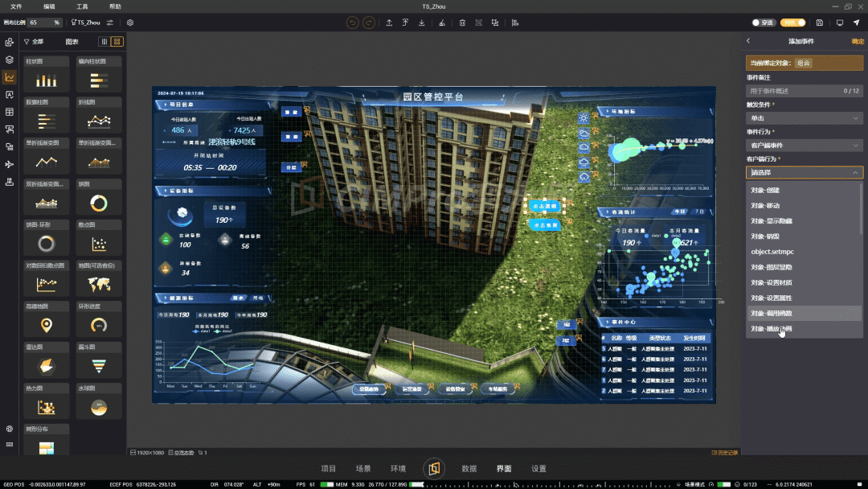Open the 触发条件 dropdown showing 单击
This screenshot has height=489, width=868.
[x=805, y=118]
